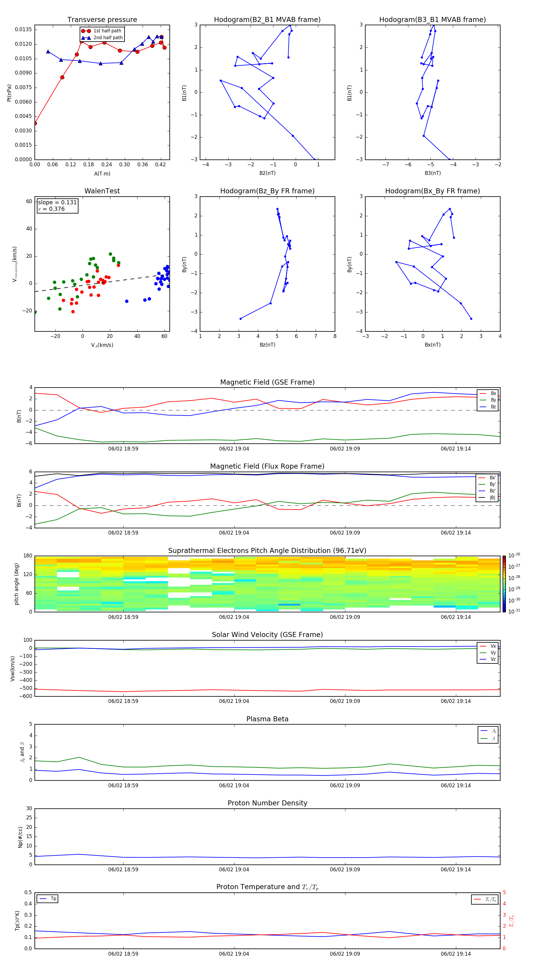Click the "WalenTest" plot title
The height and width of the screenshot is (980, 535).
tap(102, 191)
